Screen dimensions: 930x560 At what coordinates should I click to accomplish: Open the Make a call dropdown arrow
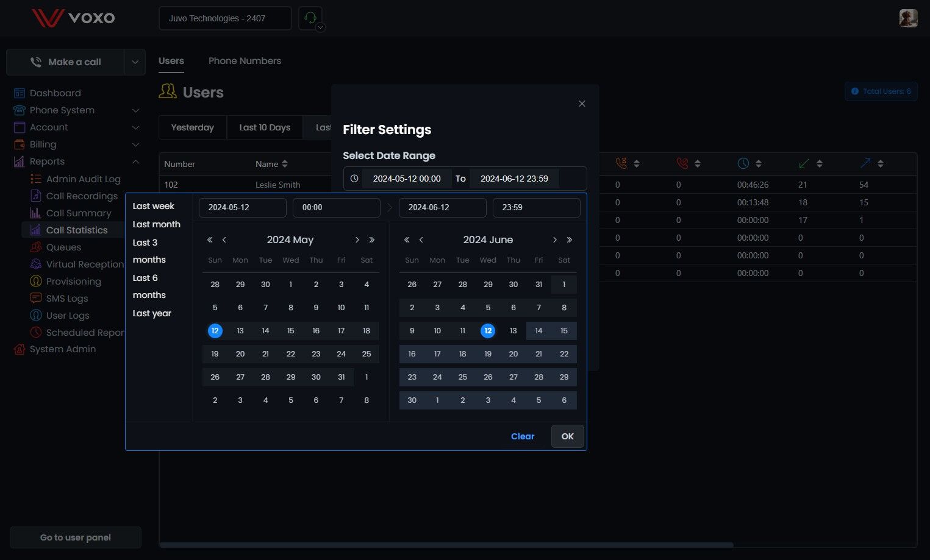(x=135, y=62)
